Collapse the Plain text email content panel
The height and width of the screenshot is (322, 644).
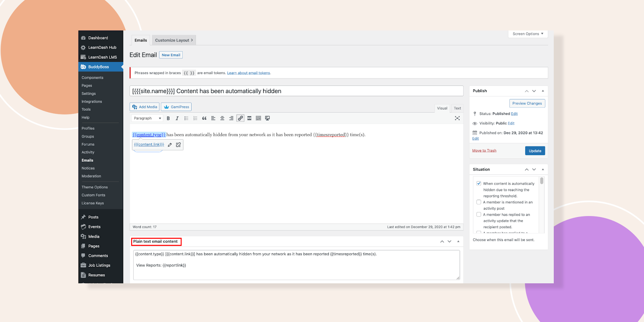point(458,242)
